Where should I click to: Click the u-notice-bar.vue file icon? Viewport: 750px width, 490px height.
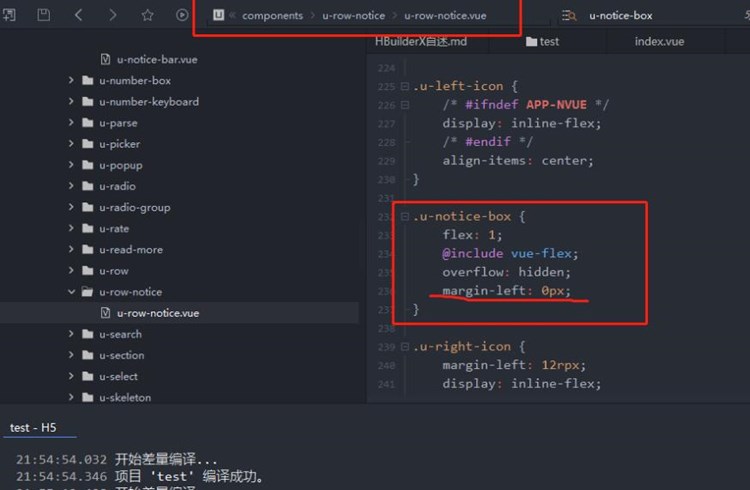[105, 59]
